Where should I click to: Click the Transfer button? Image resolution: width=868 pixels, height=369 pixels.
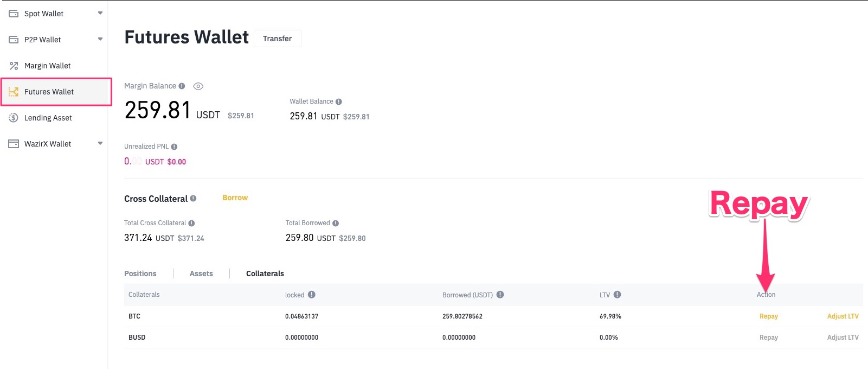277,39
